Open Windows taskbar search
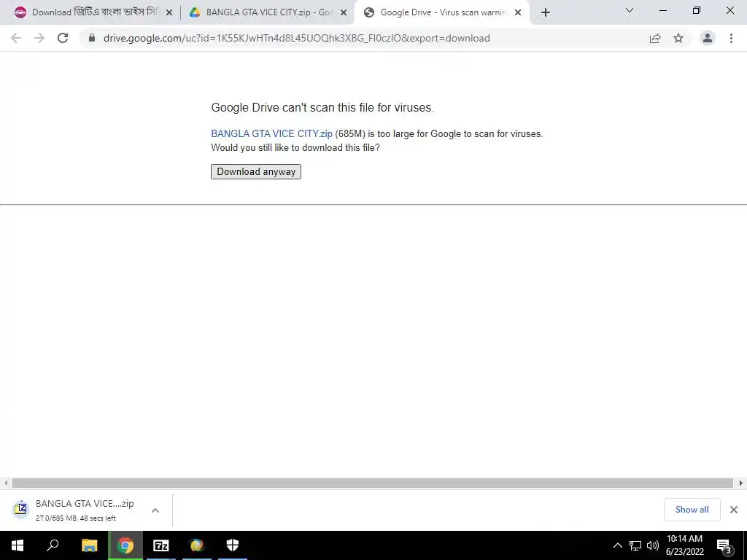Screen dimensions: 747x560 [x=53, y=545]
